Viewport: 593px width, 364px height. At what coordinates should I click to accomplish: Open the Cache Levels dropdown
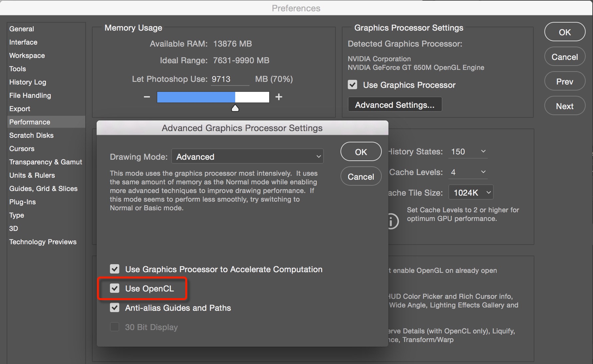pos(468,172)
